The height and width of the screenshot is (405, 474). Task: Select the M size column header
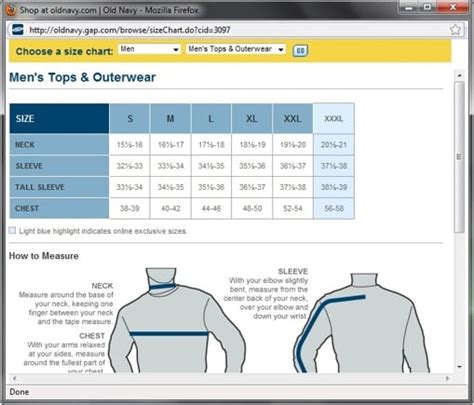coord(170,119)
